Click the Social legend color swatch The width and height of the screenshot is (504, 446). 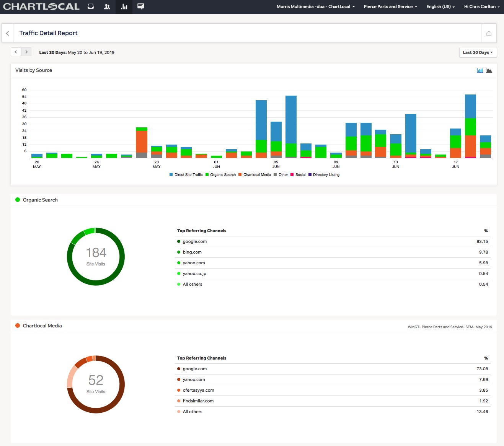coord(292,175)
